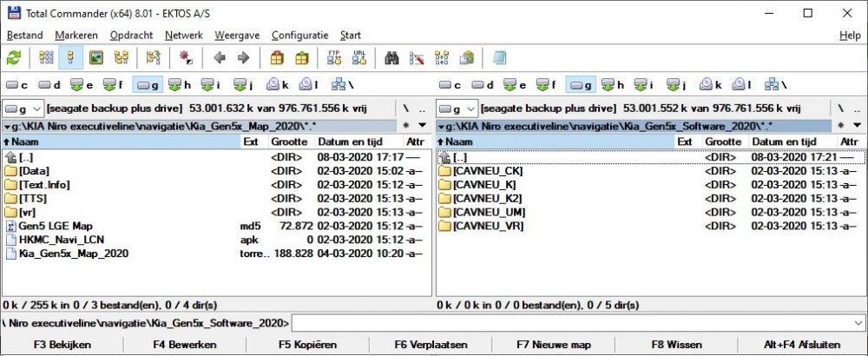Open file search with the binoculars icon
Screen dimensions: 868x356
click(391, 58)
